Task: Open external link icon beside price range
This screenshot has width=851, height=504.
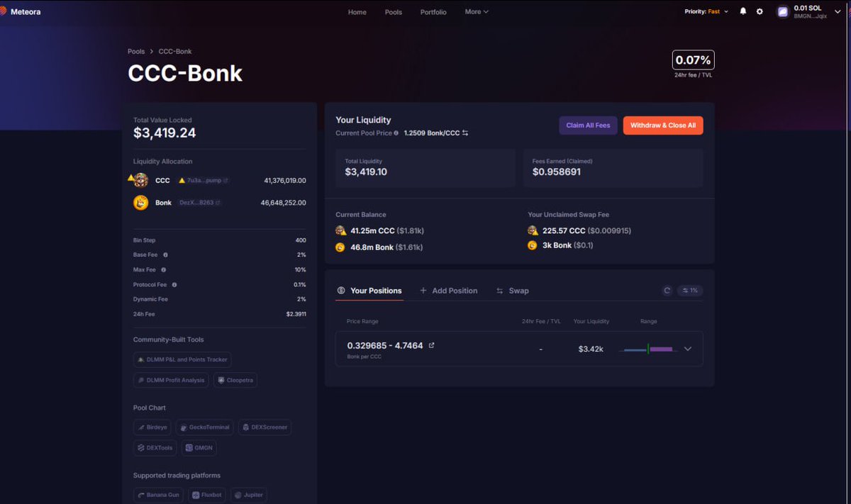Action: click(x=431, y=345)
